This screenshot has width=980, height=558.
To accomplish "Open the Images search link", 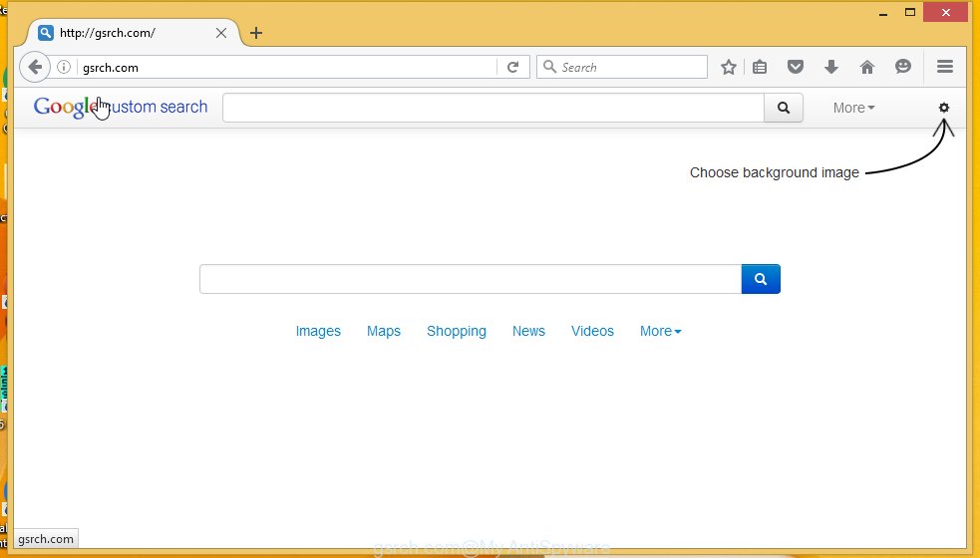I will pyautogui.click(x=318, y=331).
